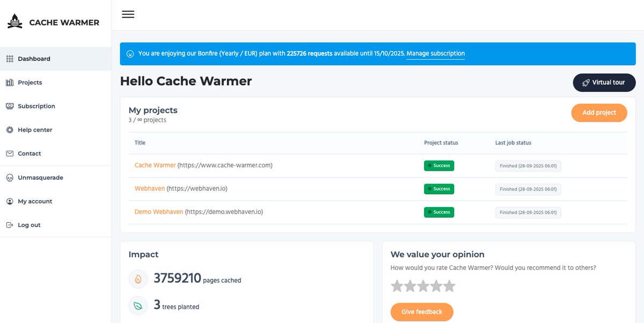The image size is (644, 323).
Task: Click Success badge in Webhaven row
Action: pos(439,189)
